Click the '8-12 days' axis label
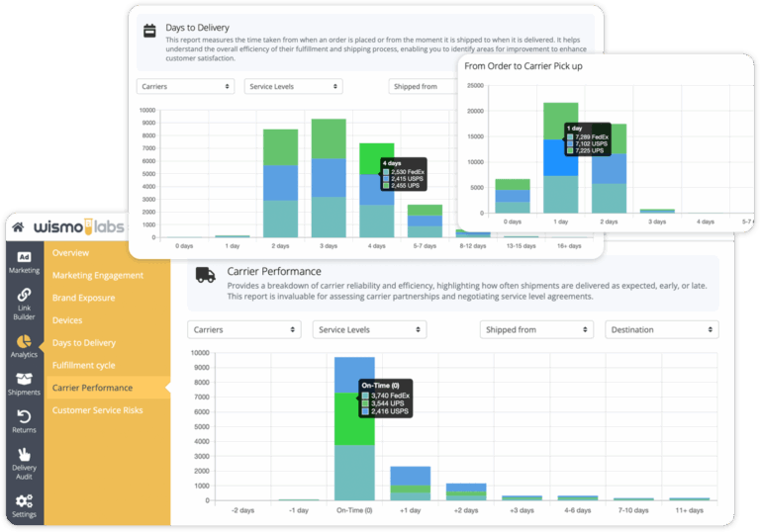This screenshot has height=532, width=760. (473, 246)
